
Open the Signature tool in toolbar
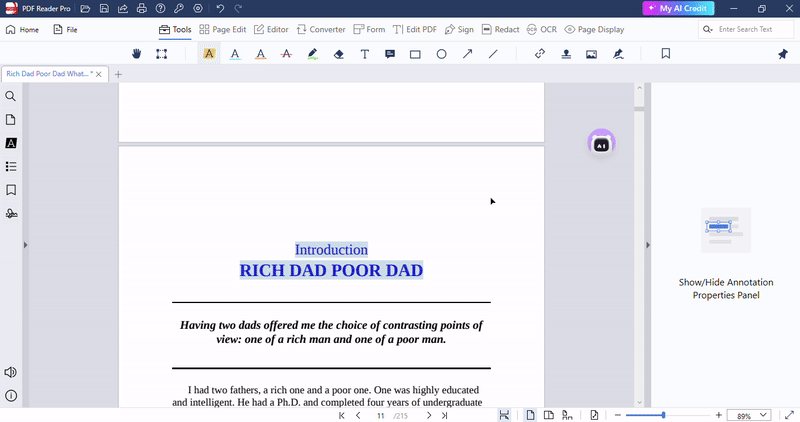pyautogui.click(x=618, y=54)
